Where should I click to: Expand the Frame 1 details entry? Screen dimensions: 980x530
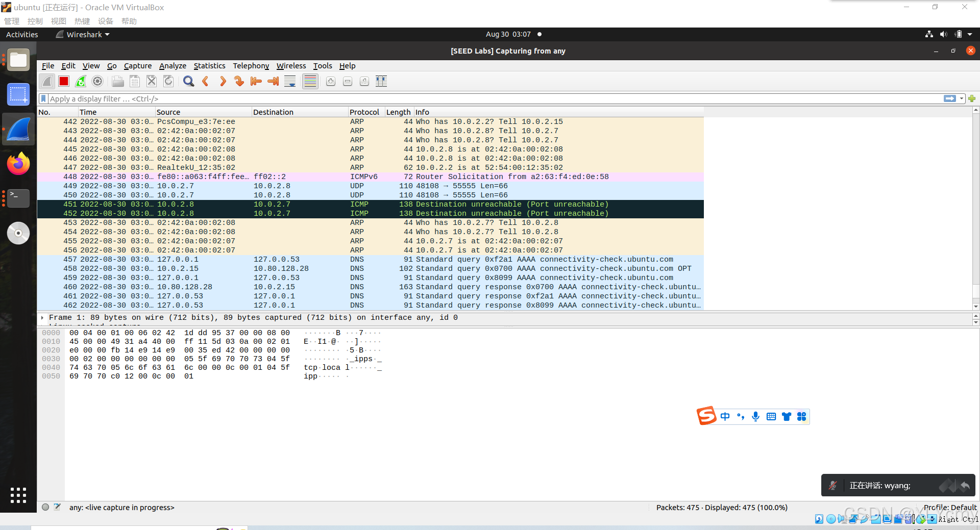coord(42,317)
